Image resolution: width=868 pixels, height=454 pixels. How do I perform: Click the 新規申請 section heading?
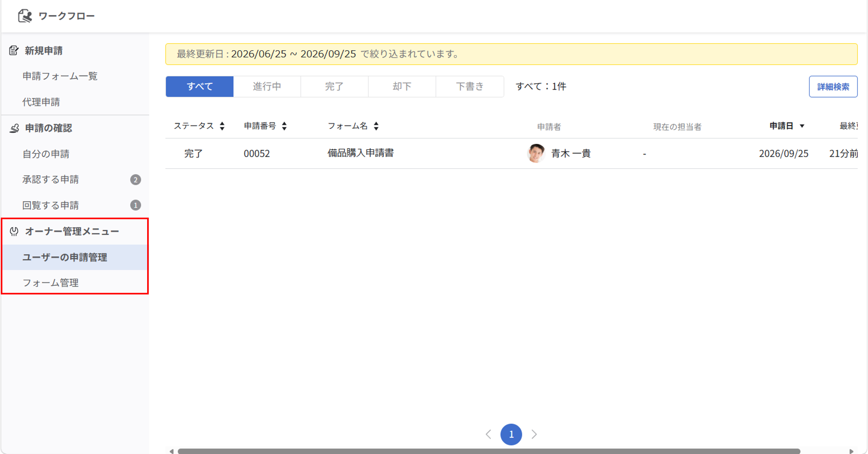[43, 51]
